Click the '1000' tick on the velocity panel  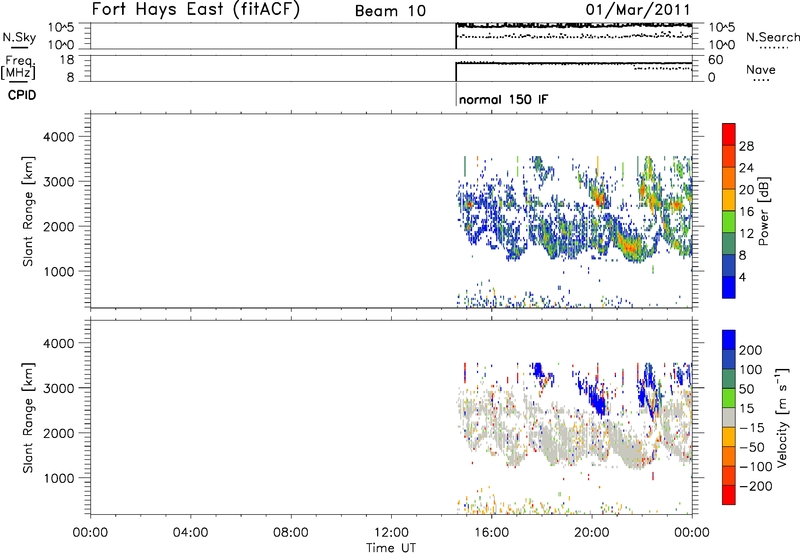coord(59,478)
